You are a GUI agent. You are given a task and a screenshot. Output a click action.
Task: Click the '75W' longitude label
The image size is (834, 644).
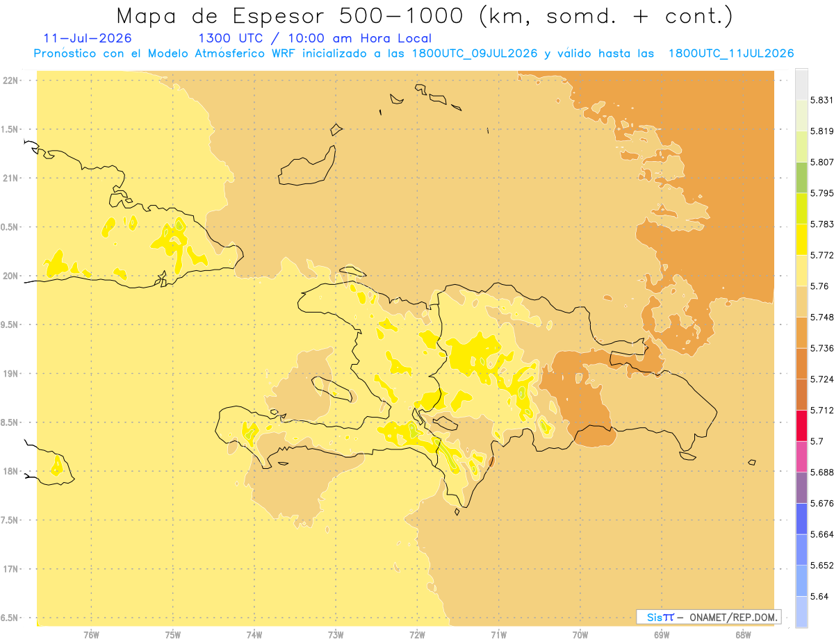[x=173, y=635]
